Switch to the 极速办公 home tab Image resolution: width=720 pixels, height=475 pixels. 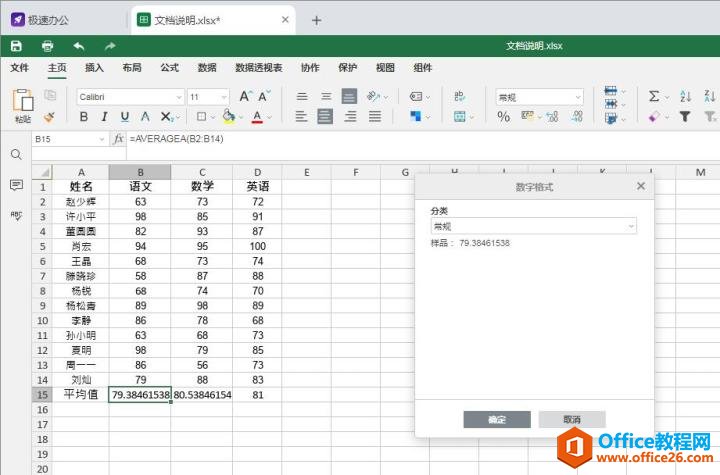(40, 20)
